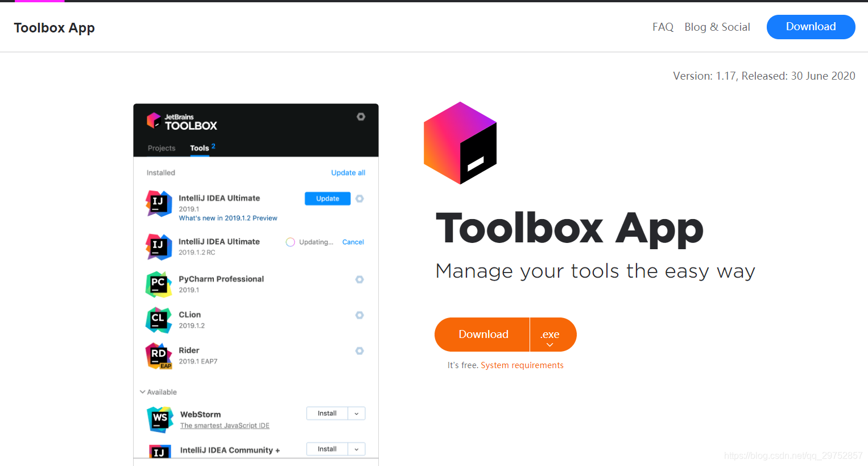
Task: Open What's new in 2019.1.2 Preview link
Action: 228,218
